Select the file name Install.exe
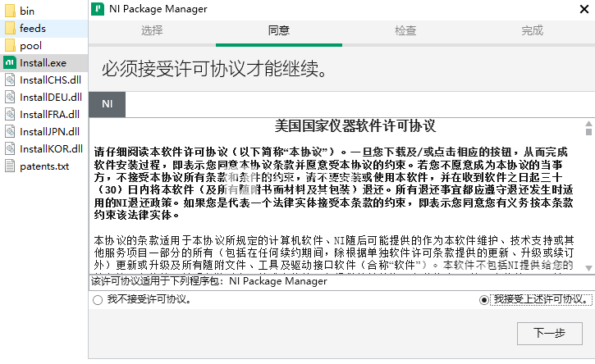595x364 pixels. (43, 63)
